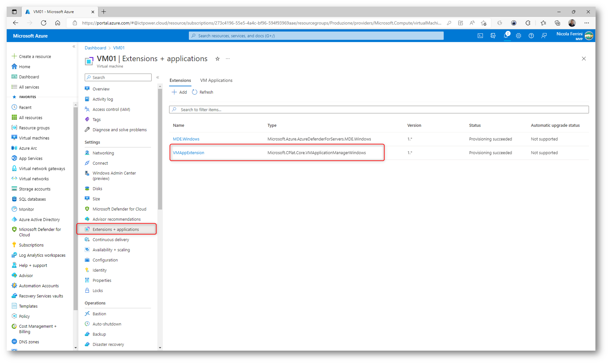Open Auto-shutdown item
Viewport: 609px width, 364px height.
click(107, 324)
